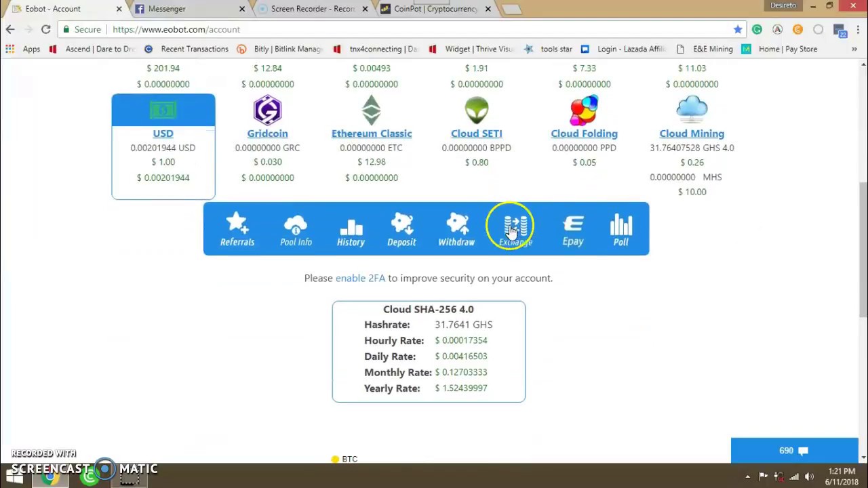The image size is (868, 488).
Task: Close the Messenger tab
Action: coord(242,9)
